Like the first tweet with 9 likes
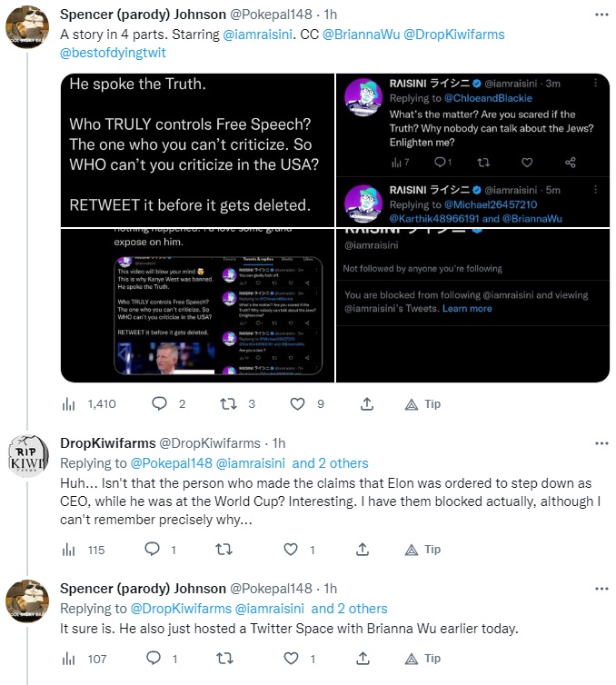Screen dimensions: 616x685 [297, 404]
